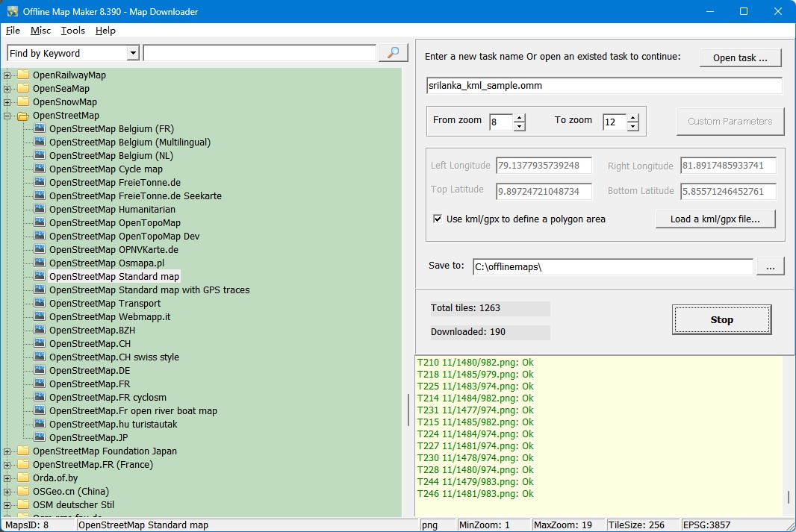Click OpenStreetMap OPNVKarte.de map icon

point(40,249)
